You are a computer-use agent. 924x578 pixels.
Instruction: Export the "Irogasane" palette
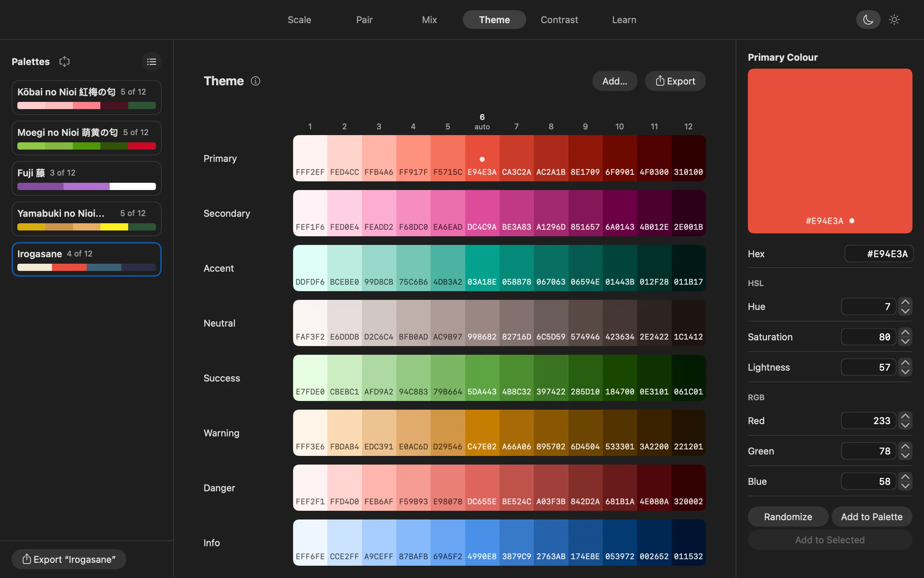pyautogui.click(x=69, y=559)
